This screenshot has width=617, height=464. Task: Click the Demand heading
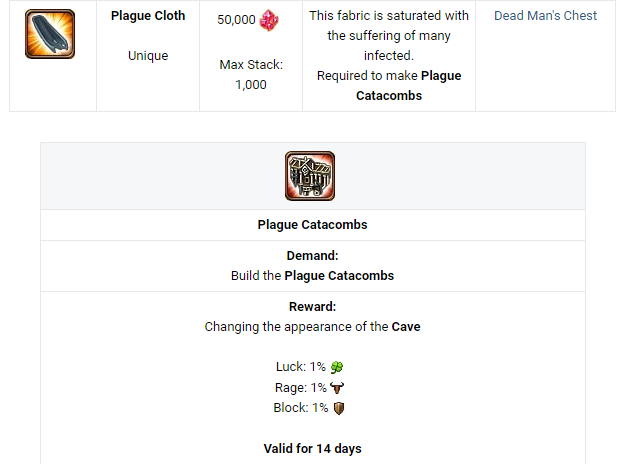pyautogui.click(x=312, y=256)
